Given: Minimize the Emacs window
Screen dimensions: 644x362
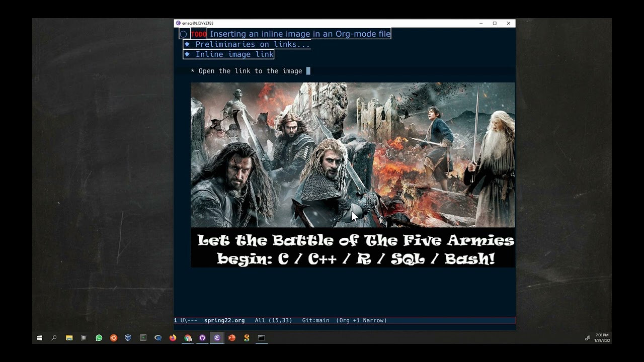Looking at the screenshot, I should click(x=481, y=23).
